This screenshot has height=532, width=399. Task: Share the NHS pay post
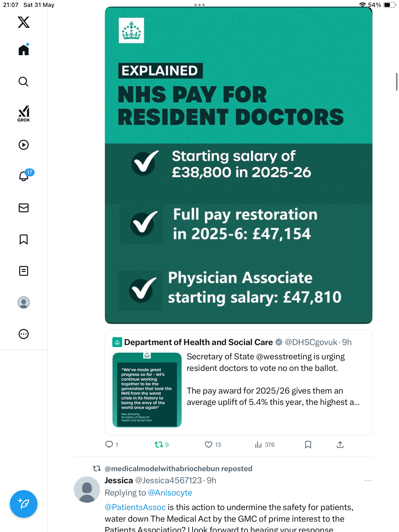(x=340, y=445)
